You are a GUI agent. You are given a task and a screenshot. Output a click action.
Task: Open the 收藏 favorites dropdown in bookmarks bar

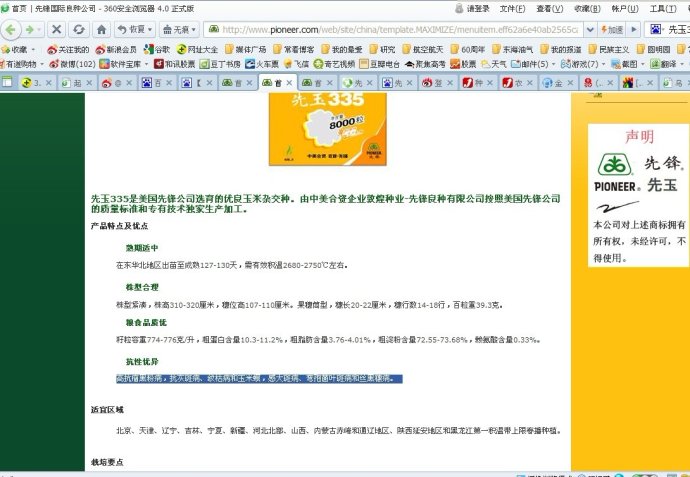18,49
